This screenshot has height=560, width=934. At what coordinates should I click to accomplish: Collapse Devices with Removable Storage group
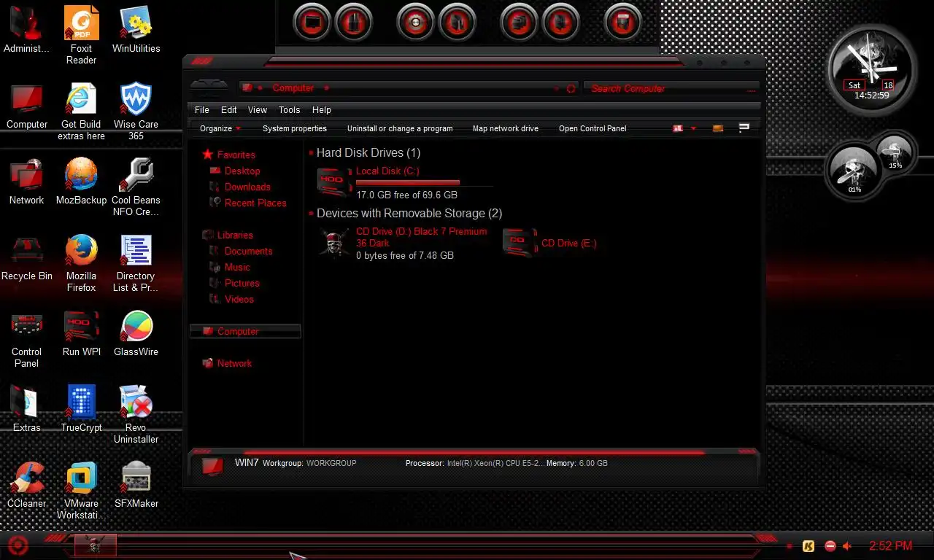(311, 214)
